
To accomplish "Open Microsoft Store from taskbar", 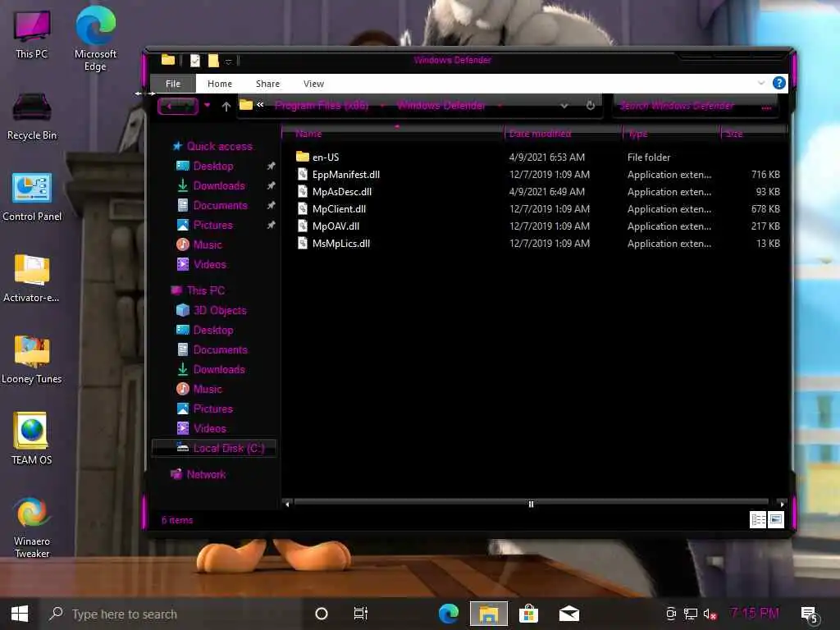I will pos(528,614).
